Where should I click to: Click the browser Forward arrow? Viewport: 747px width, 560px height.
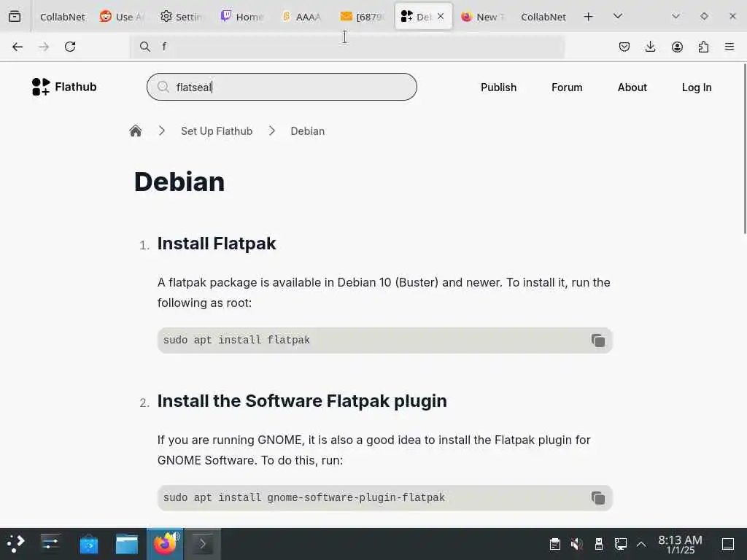coord(44,47)
